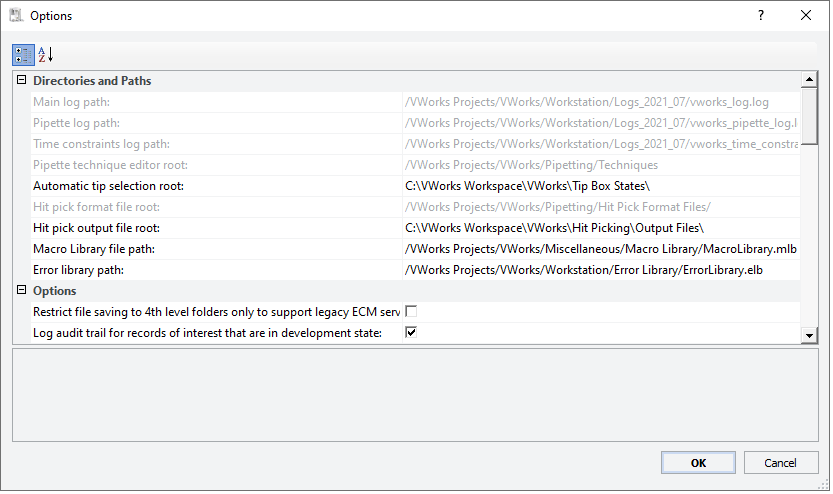Image resolution: width=833 pixels, height=494 pixels.
Task: Edit the Error library path value
Action: 601,270
